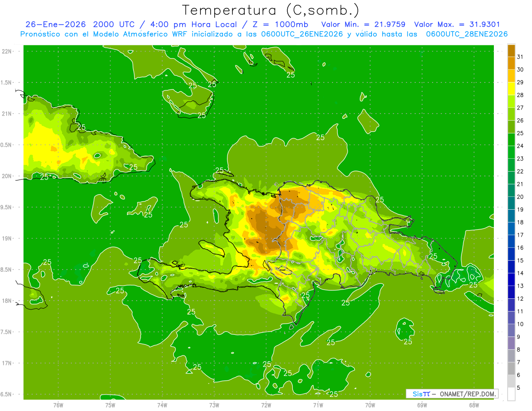Click the '76W' longitude label
Viewport: 532px width, 411px height.
[x=58, y=405]
